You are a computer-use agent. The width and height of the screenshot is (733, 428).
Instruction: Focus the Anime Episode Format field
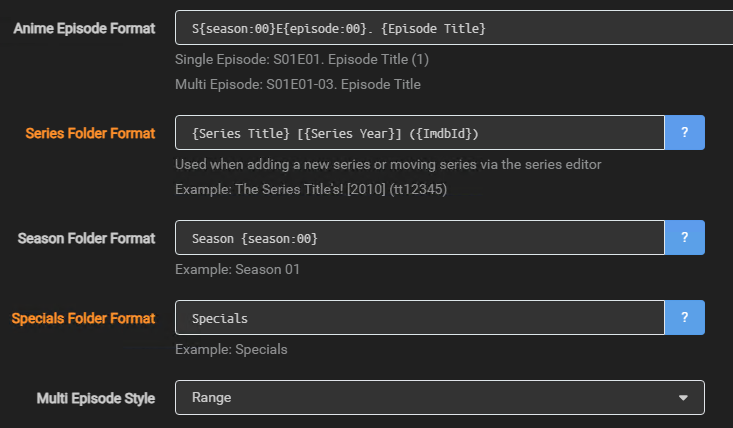[x=450, y=28]
